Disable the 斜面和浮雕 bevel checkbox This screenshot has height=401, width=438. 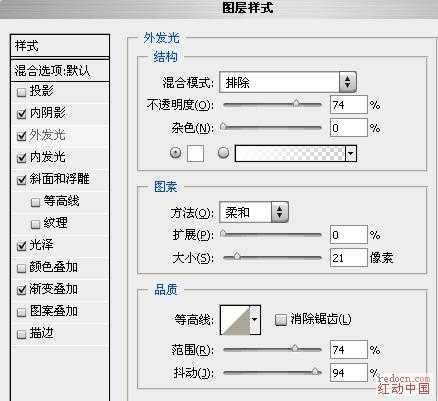[21, 180]
